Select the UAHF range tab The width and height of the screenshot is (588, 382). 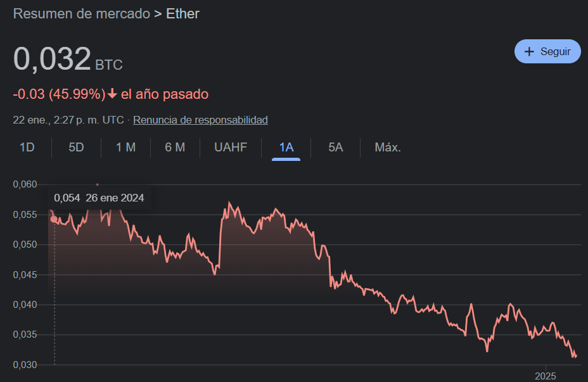click(231, 148)
